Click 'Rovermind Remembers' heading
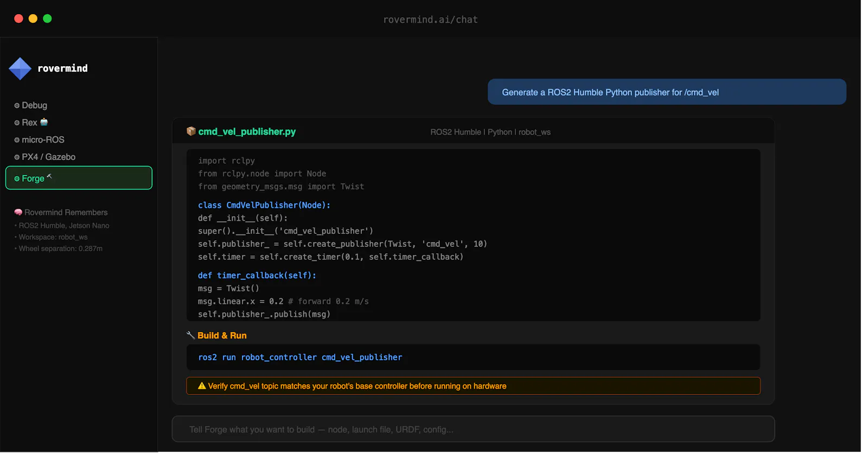This screenshot has width=868, height=459. click(66, 212)
